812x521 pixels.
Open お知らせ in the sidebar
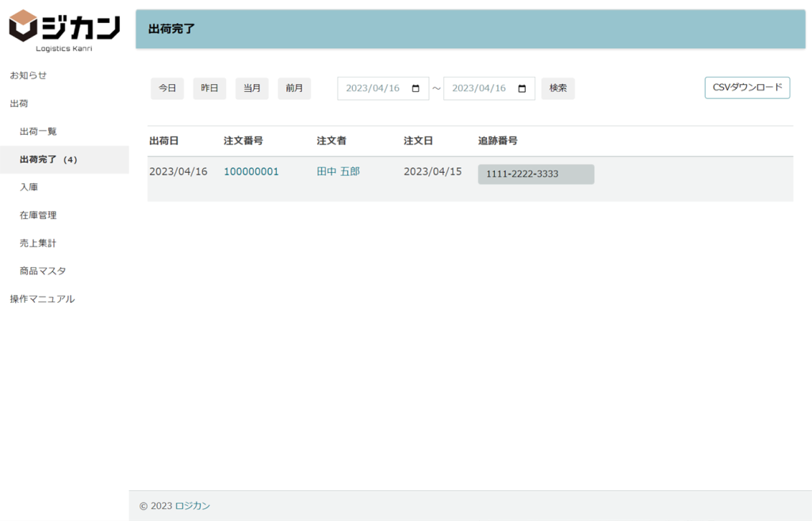coord(29,75)
